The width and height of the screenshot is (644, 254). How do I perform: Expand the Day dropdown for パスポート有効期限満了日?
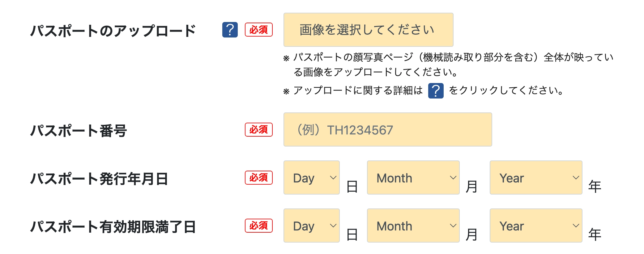click(x=311, y=226)
